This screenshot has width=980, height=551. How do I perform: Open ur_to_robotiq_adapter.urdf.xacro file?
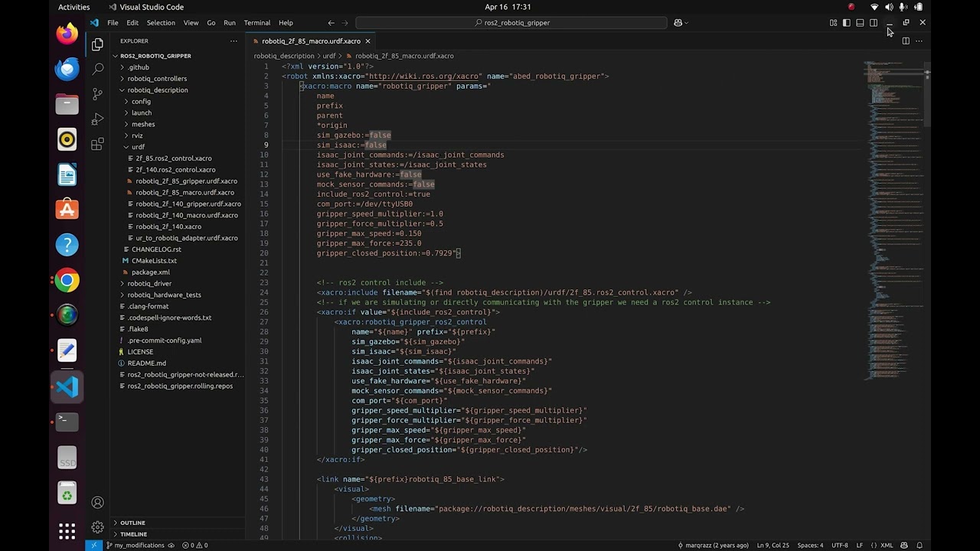tap(187, 238)
